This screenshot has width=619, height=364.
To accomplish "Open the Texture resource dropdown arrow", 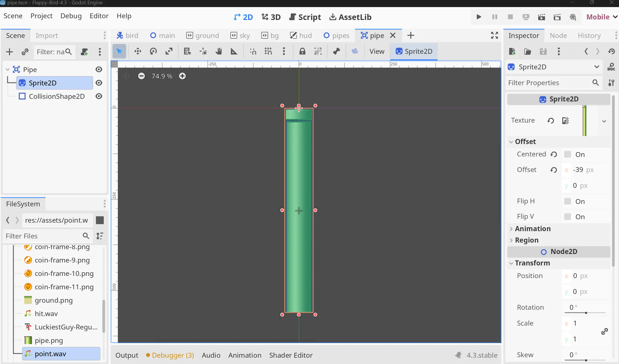I will pyautogui.click(x=604, y=121).
